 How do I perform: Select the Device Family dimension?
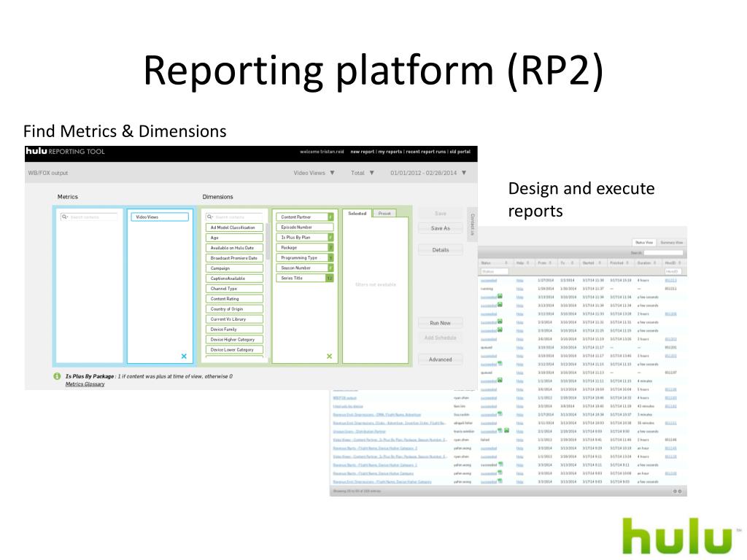(x=234, y=330)
